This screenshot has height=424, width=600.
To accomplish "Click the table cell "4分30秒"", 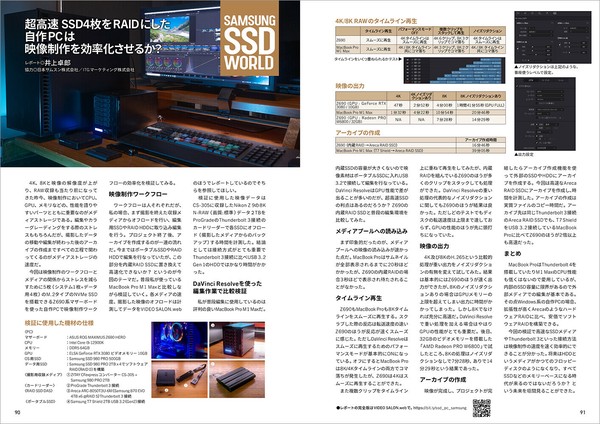I will pyautogui.click(x=444, y=105).
